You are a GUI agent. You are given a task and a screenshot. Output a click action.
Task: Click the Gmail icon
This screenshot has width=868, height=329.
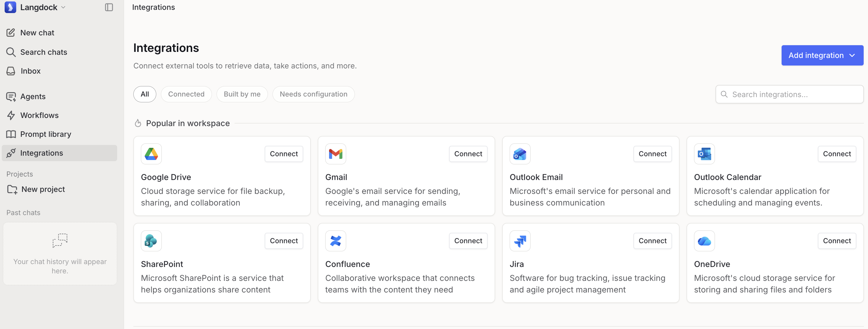click(335, 154)
